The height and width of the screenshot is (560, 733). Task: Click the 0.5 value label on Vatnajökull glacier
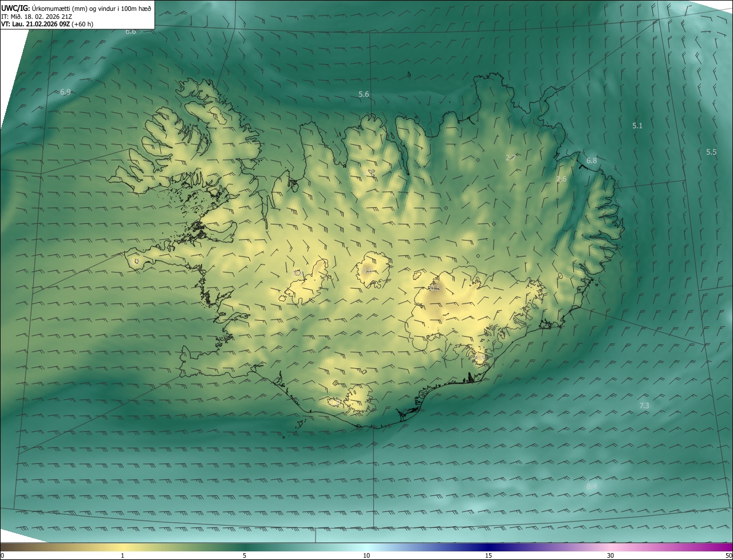435,288
